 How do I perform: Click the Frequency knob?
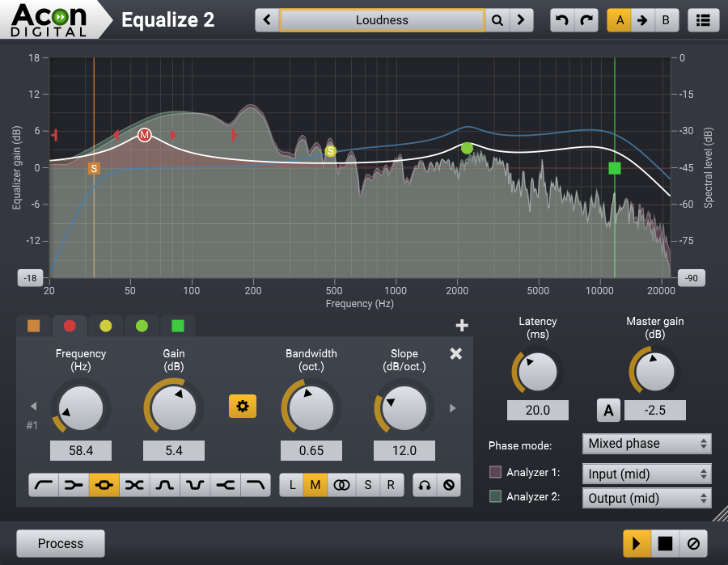coord(81,407)
